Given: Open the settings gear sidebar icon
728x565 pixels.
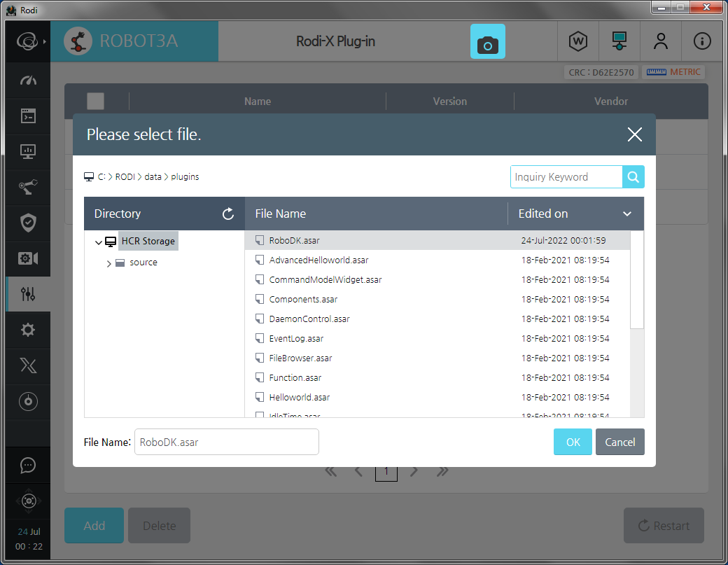Looking at the screenshot, I should [x=28, y=330].
